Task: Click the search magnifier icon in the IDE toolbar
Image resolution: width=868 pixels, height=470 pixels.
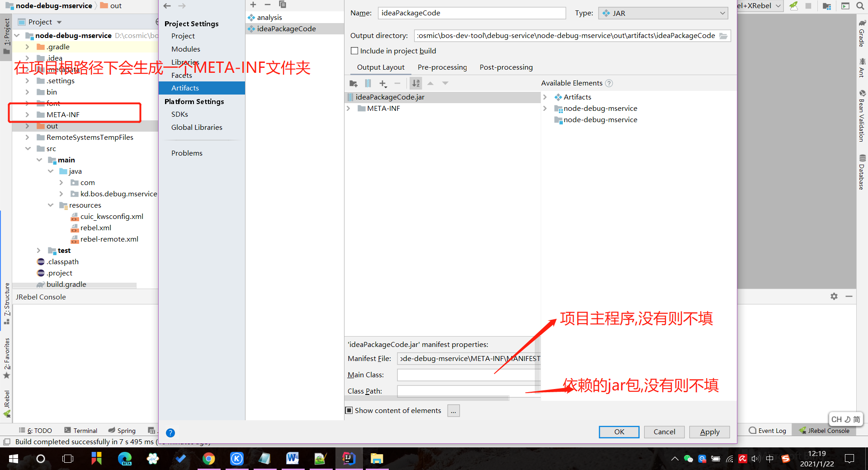Action: click(x=860, y=6)
